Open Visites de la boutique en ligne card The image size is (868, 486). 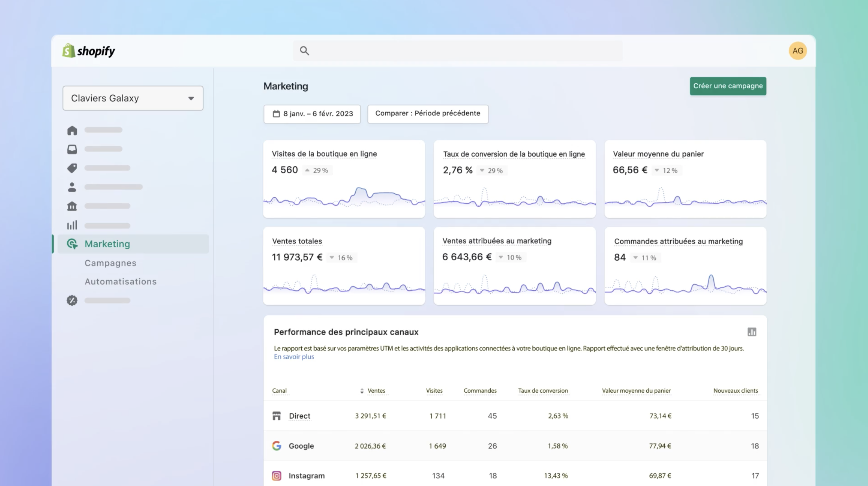tap(344, 179)
